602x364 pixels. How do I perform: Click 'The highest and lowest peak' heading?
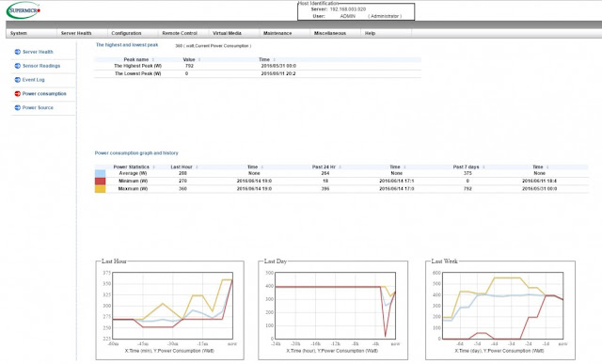127,45
